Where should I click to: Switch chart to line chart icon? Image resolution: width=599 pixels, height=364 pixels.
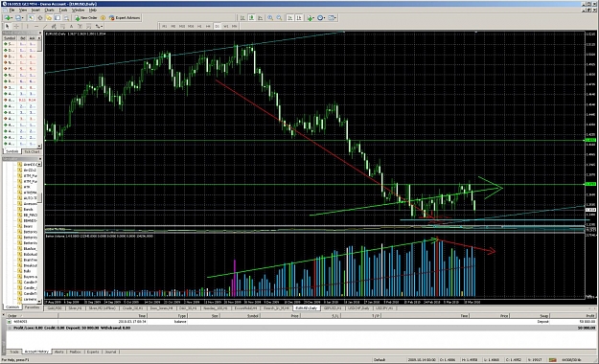click(260, 17)
